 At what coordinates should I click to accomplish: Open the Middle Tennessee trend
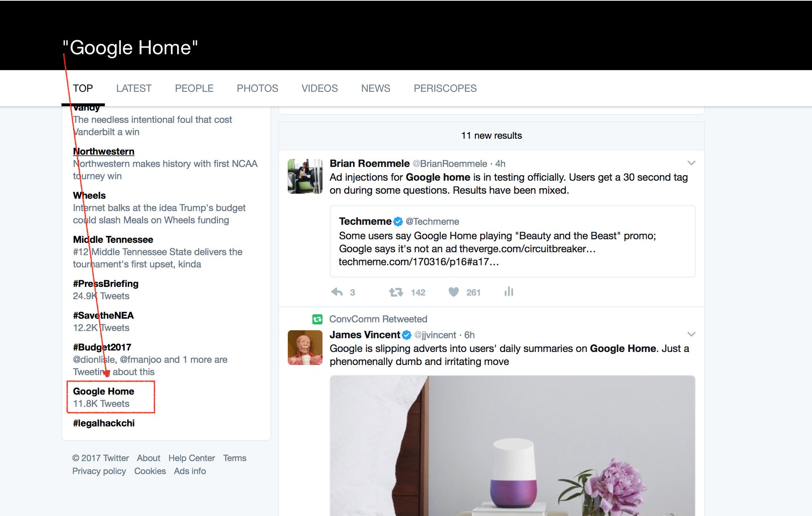pyautogui.click(x=113, y=239)
